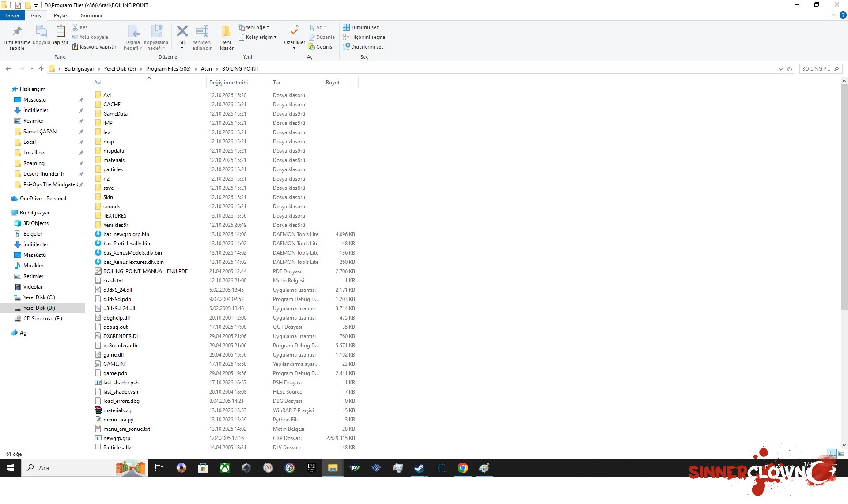Click Pin to Quick access (Hızlı erişime sabitle)
This screenshot has height=504, width=848.
[x=17, y=37]
